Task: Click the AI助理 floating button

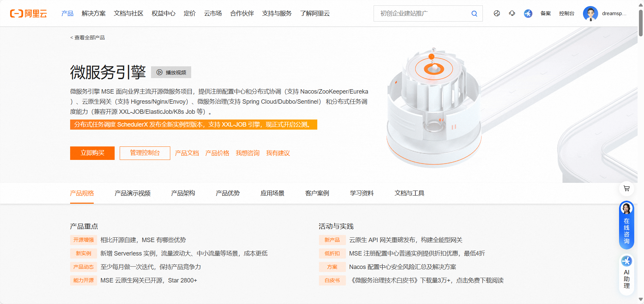Action: pos(626,274)
